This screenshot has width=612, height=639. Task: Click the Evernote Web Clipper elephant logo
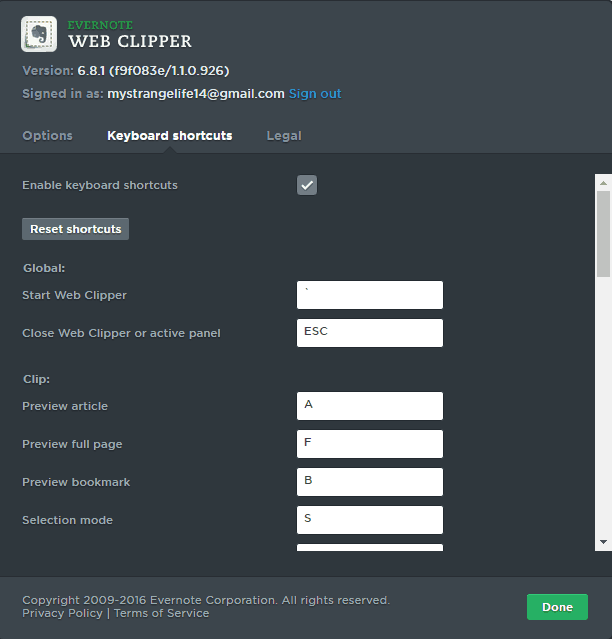click(39, 34)
